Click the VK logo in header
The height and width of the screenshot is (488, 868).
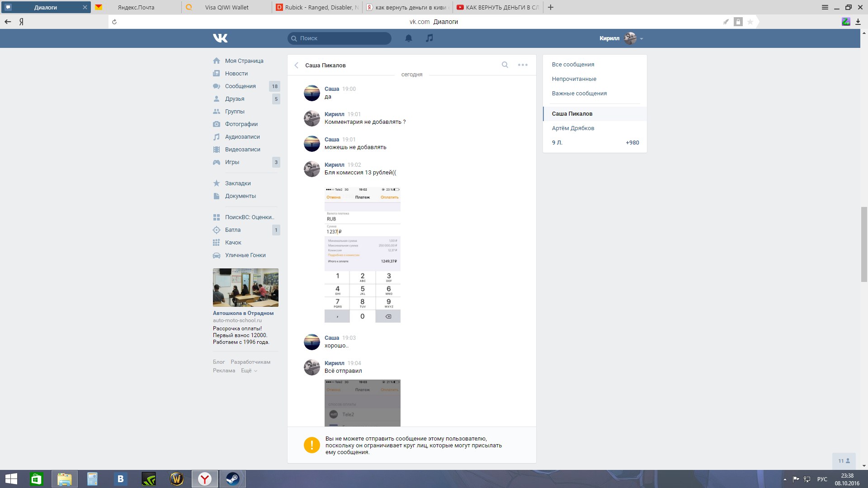point(220,38)
